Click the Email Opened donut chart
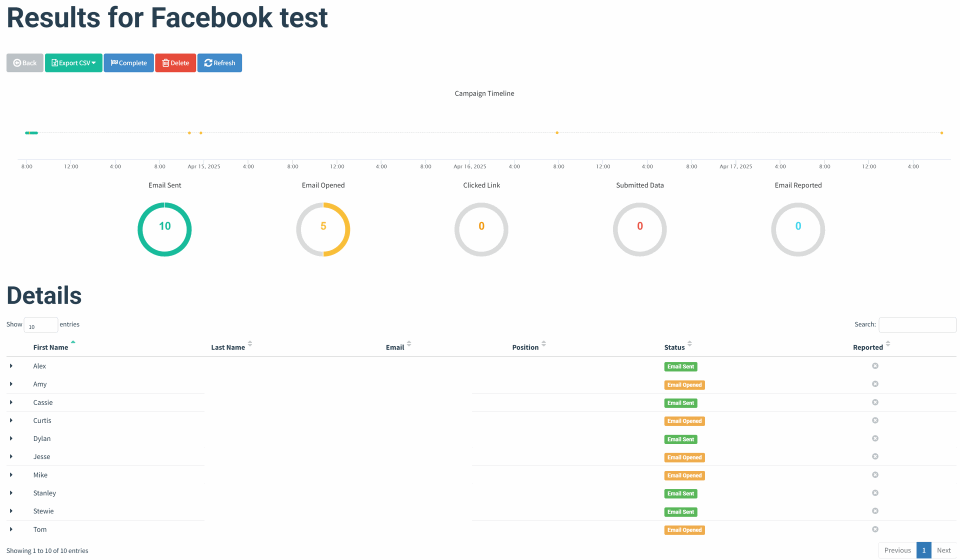 coord(323,229)
